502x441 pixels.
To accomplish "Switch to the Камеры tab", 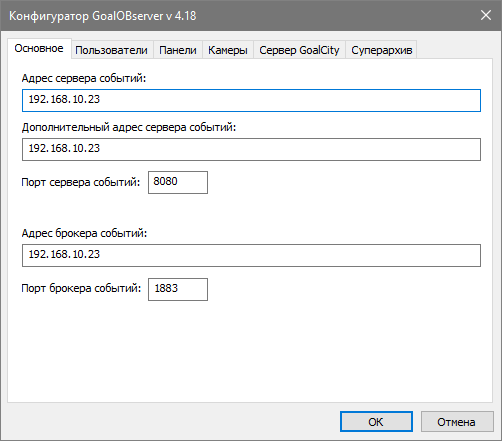I will [228, 50].
